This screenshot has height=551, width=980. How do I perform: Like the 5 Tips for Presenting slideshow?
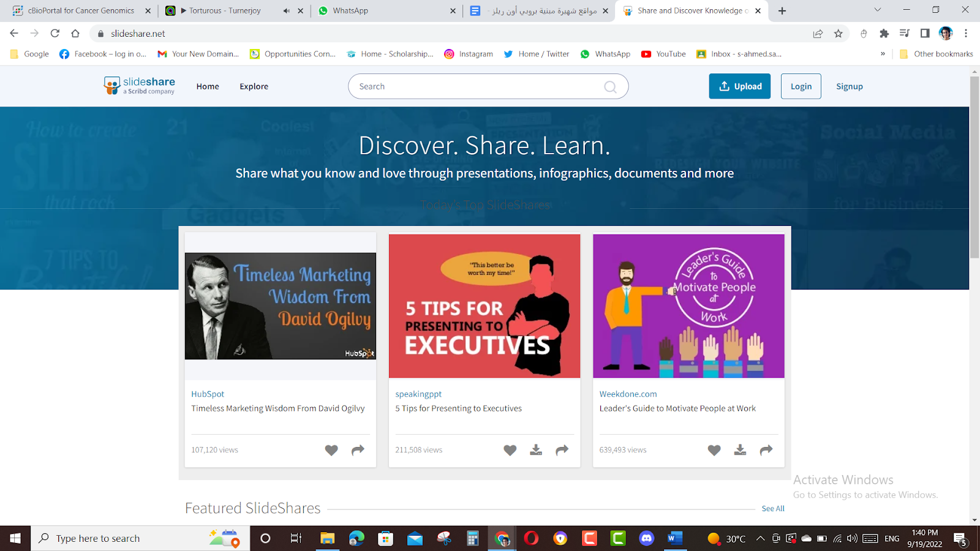(510, 450)
